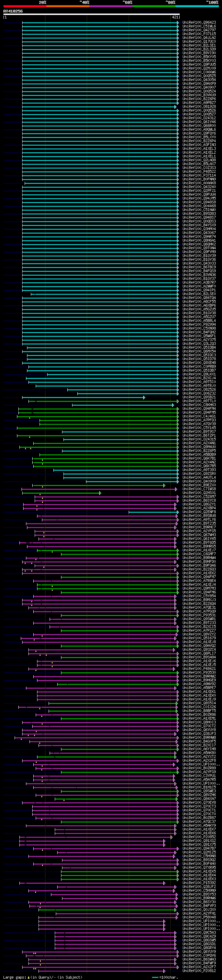The width and height of the screenshot is (222, 980).
Task: Select label UniRef100_P48522
Action: click(x=199, y=172)
